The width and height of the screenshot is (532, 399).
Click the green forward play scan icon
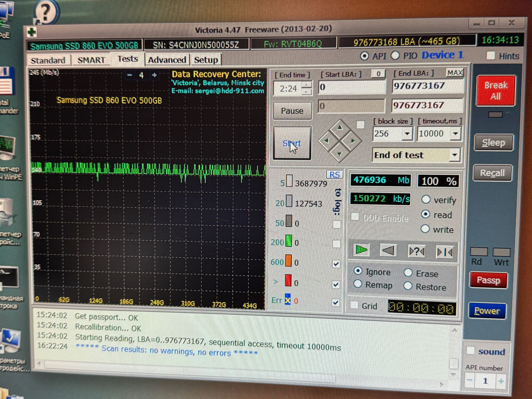click(x=361, y=250)
